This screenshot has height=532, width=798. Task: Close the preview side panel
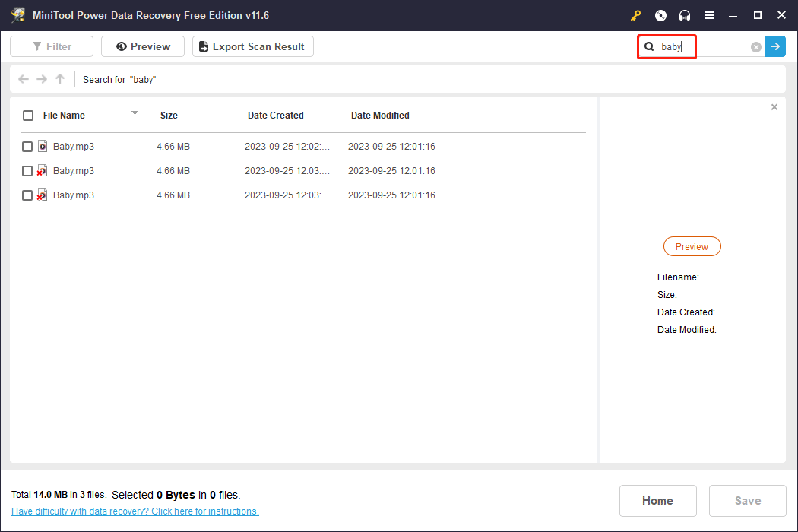774,107
